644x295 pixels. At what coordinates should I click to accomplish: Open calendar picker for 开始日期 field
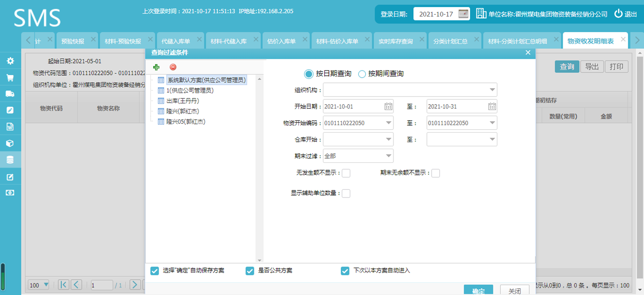click(389, 106)
